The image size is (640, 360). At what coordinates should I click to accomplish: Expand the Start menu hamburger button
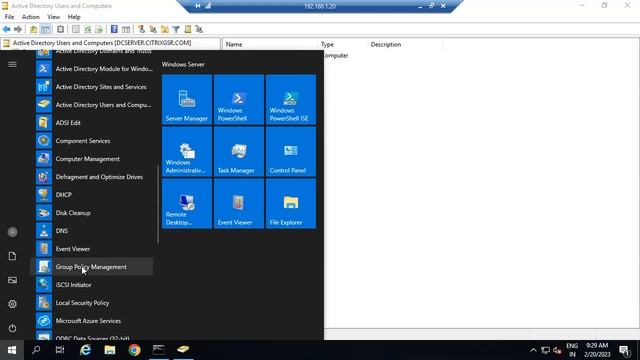pos(12,64)
